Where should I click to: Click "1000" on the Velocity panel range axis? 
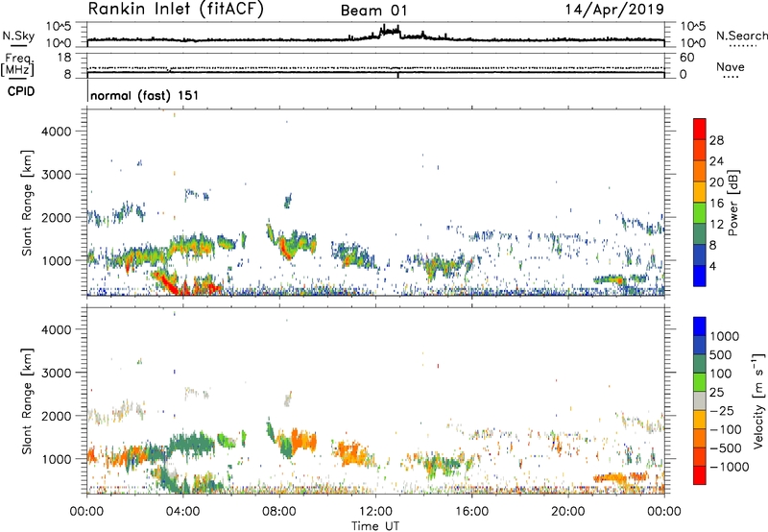[56, 459]
